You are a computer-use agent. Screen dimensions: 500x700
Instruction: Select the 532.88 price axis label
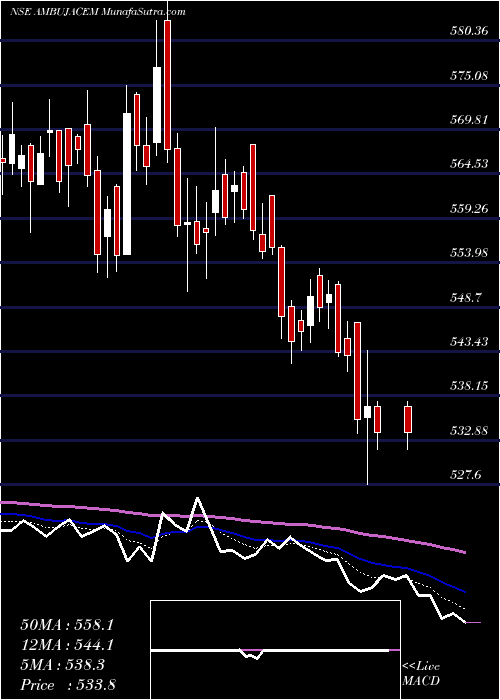(467, 430)
